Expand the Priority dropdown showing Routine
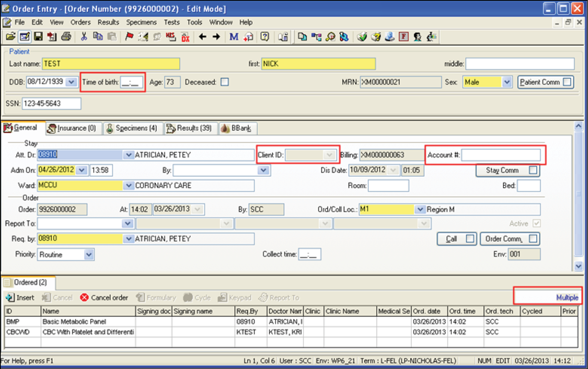 click(89, 255)
